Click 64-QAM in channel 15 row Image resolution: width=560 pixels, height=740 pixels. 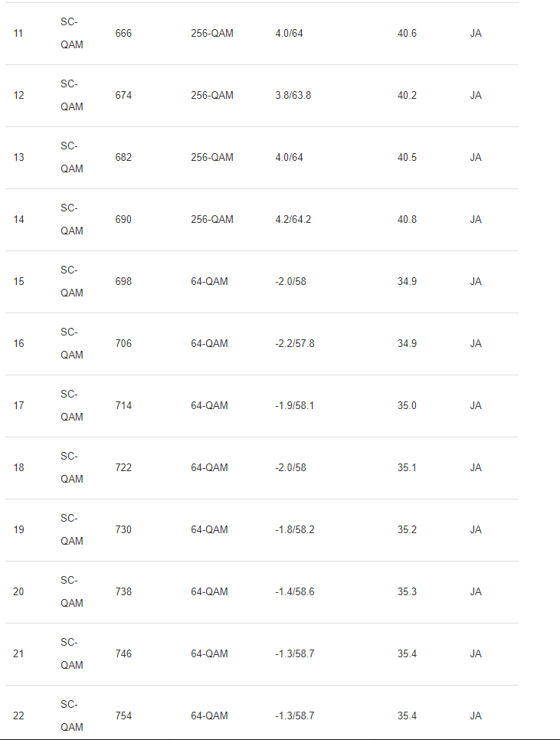pos(209,282)
